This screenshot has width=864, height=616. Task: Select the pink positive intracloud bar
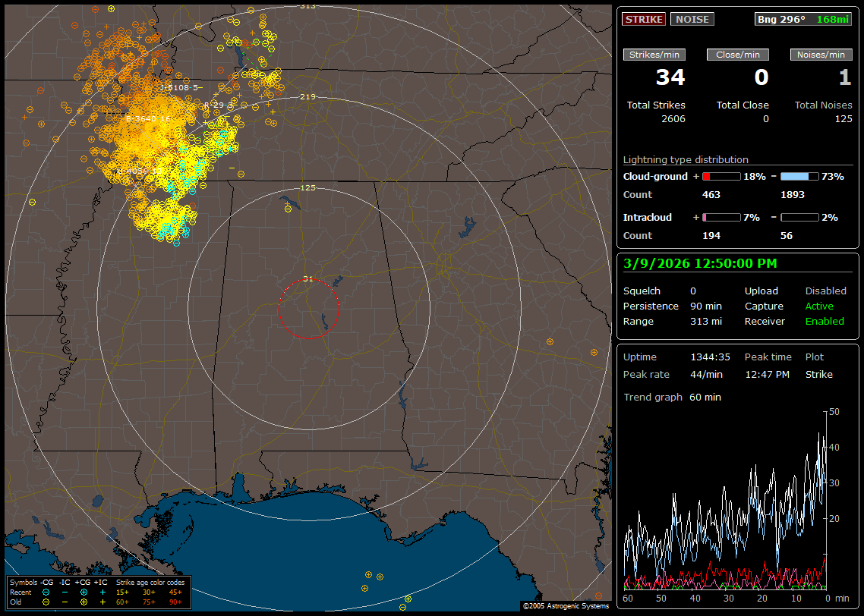(721, 217)
